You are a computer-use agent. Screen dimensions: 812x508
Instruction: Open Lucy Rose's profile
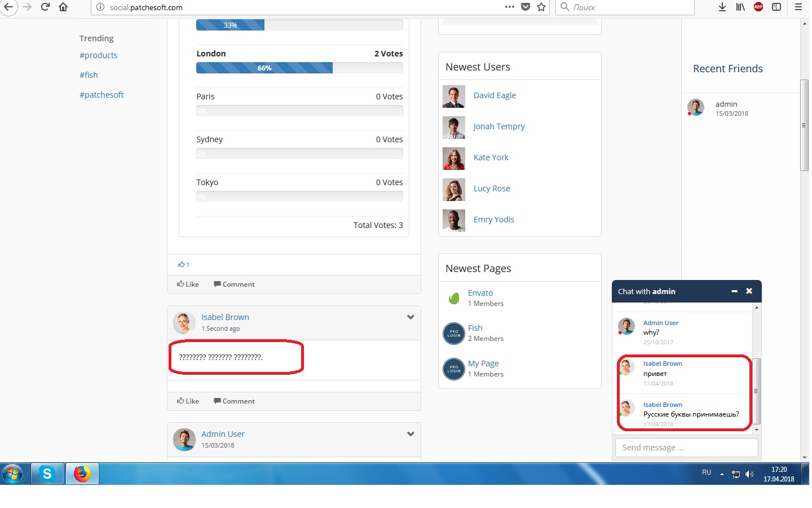point(492,189)
